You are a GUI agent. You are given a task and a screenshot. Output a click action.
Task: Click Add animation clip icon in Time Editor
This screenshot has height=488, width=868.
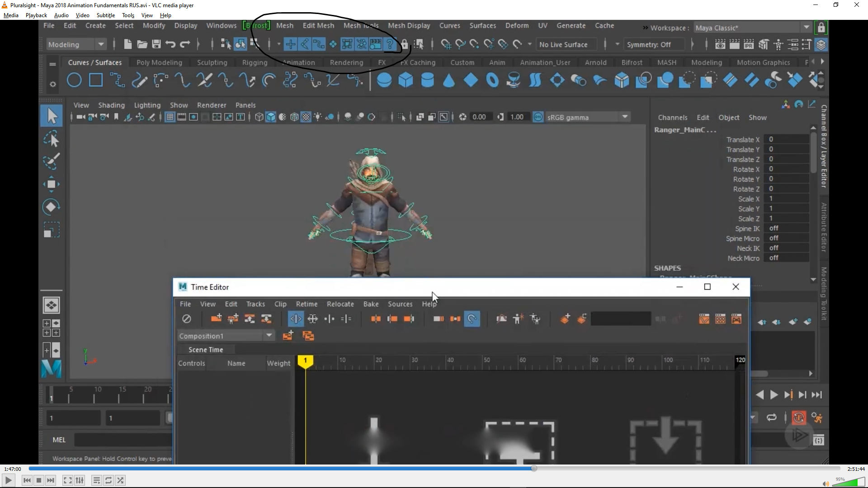click(217, 319)
